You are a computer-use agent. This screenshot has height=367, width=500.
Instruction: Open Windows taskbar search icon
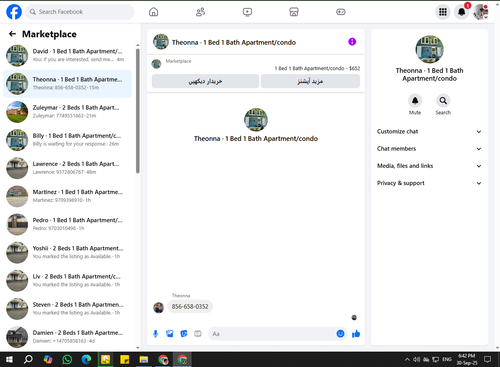click(28, 359)
